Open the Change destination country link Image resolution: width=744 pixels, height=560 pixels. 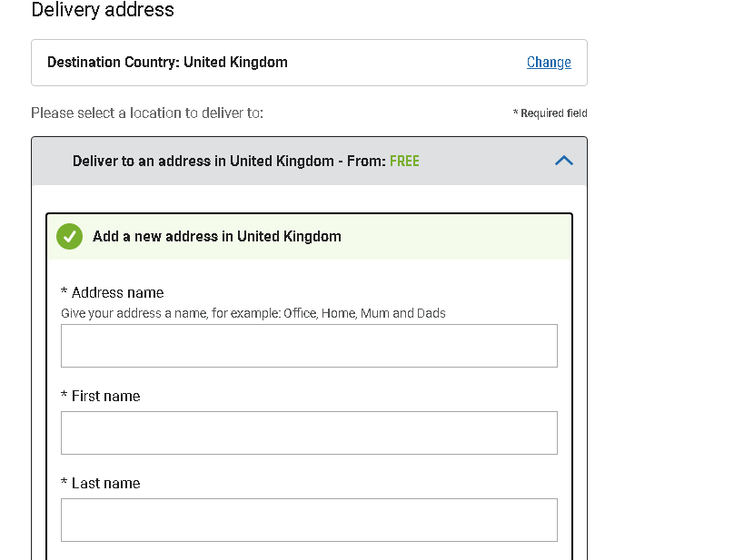click(x=549, y=62)
